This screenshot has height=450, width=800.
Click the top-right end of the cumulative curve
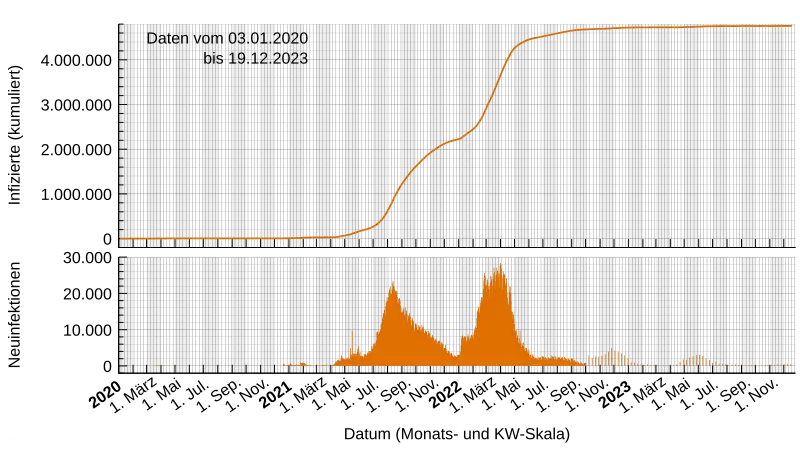point(790,26)
